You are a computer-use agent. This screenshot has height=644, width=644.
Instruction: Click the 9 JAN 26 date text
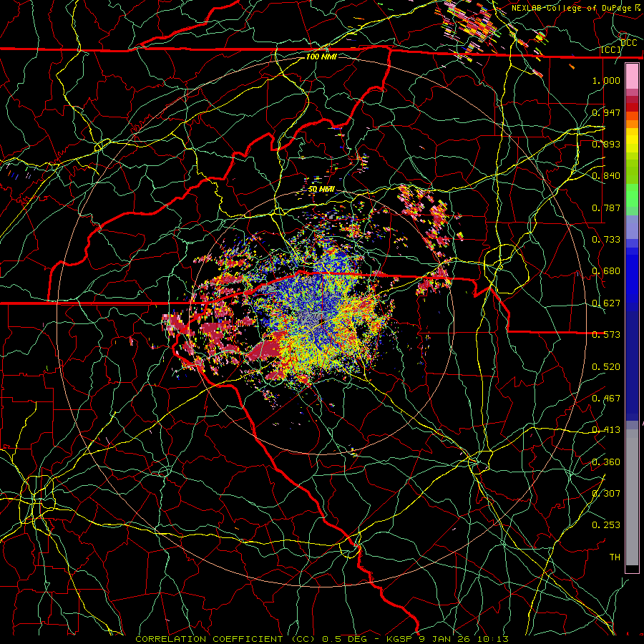point(445,639)
